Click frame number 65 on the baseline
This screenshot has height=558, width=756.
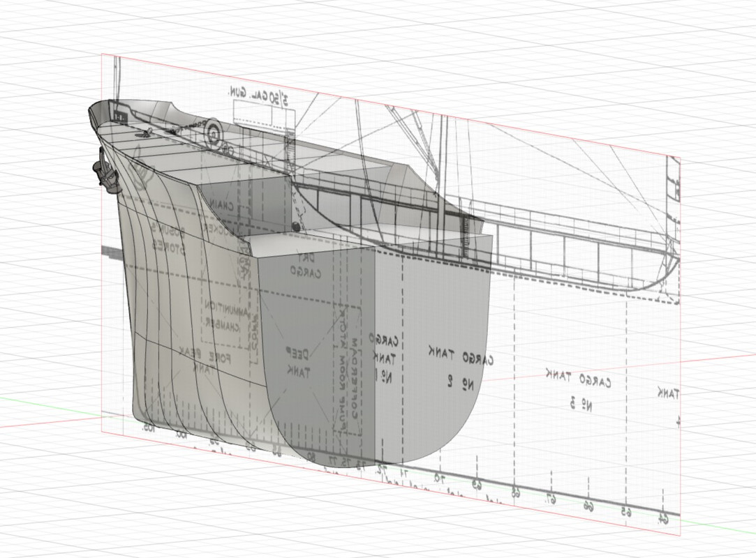pyautogui.click(x=626, y=512)
